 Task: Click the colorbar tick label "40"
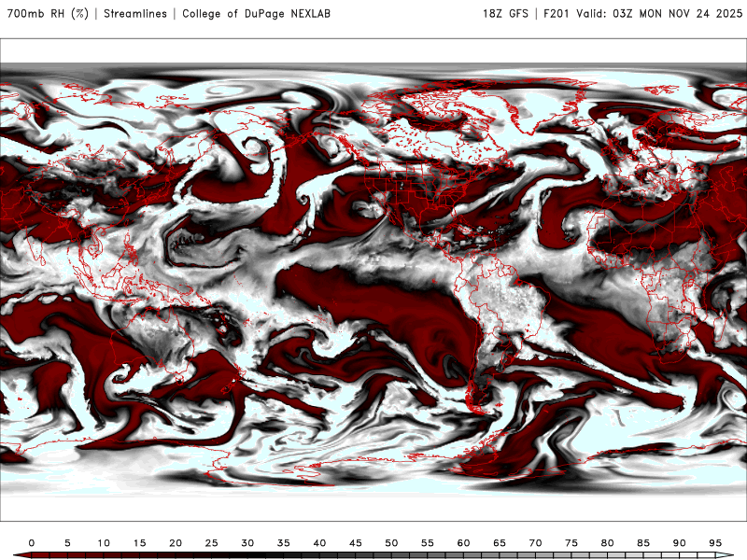[319, 543]
